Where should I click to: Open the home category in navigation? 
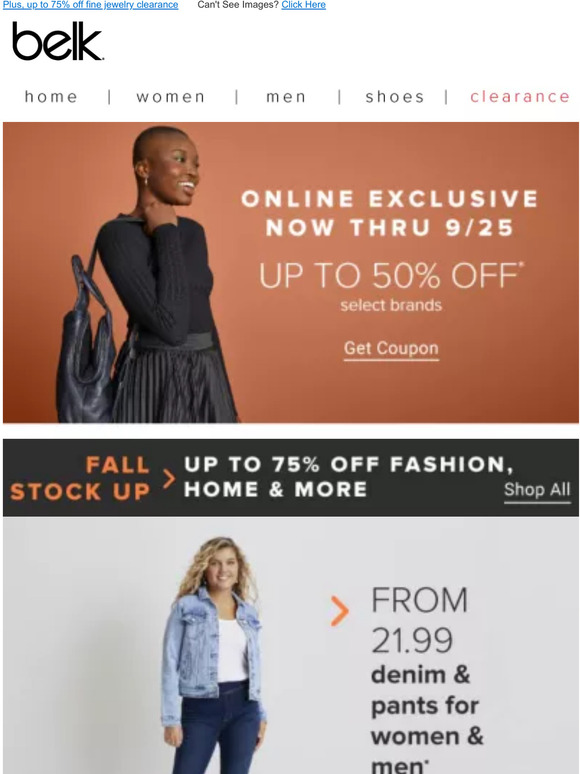(51, 96)
